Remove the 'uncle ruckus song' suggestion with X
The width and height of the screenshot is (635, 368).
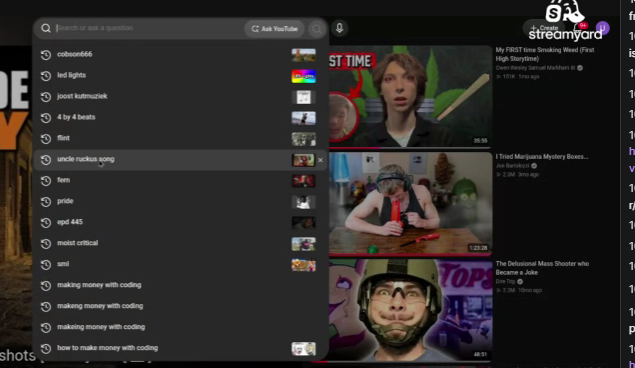tap(320, 160)
